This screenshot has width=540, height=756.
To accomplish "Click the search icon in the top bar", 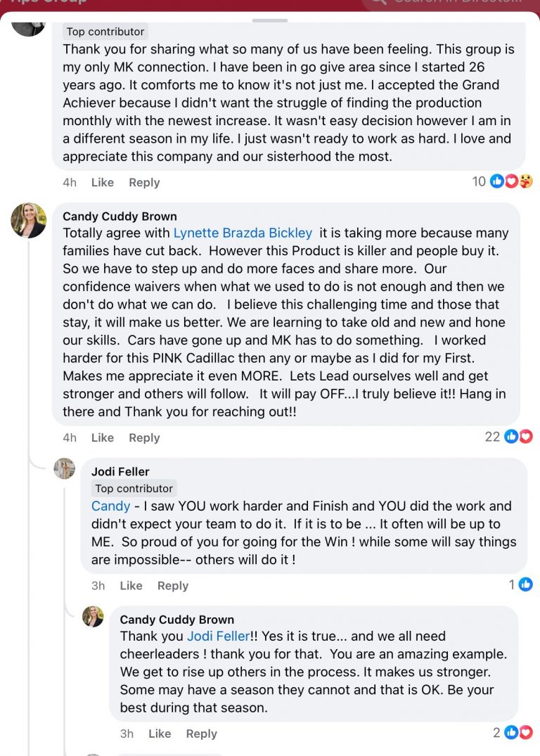I will [378, 2].
